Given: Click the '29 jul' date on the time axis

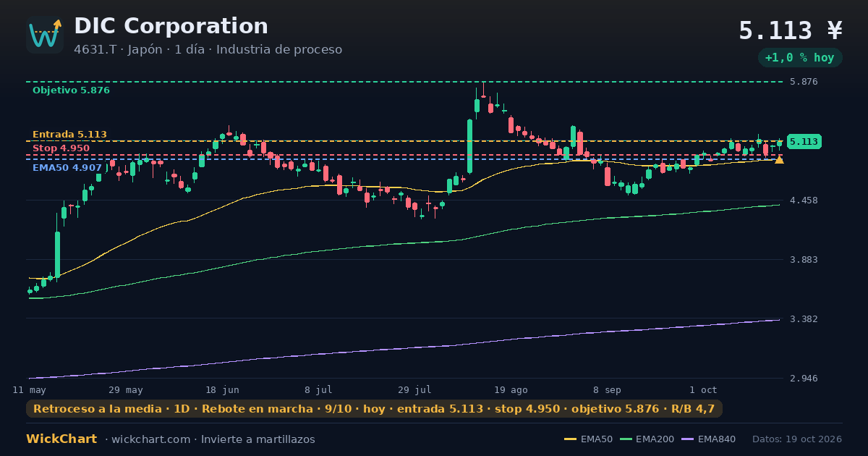Looking at the screenshot, I should tap(414, 390).
